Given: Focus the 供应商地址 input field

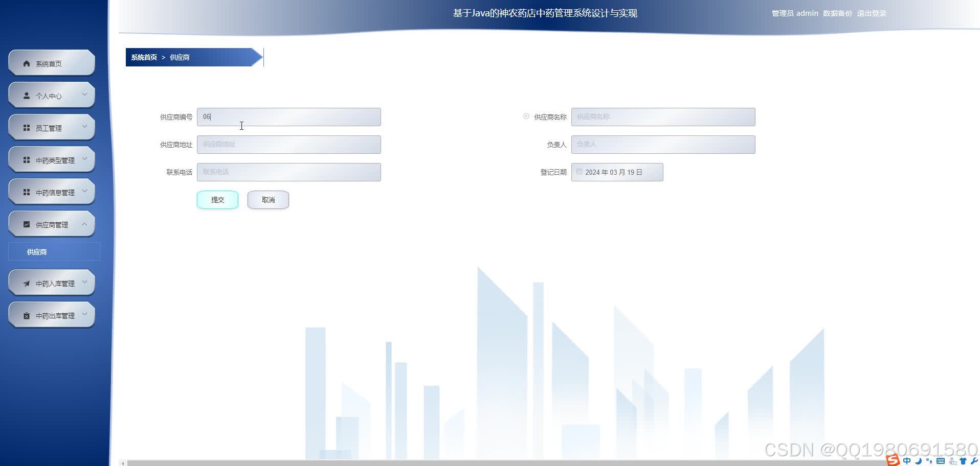Looking at the screenshot, I should pyautogui.click(x=288, y=145).
